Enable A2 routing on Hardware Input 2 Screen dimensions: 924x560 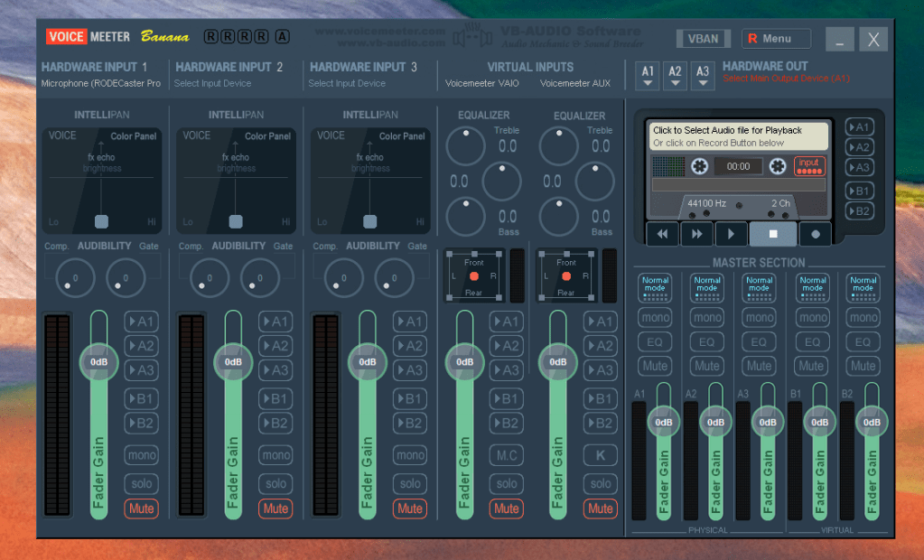coord(275,345)
